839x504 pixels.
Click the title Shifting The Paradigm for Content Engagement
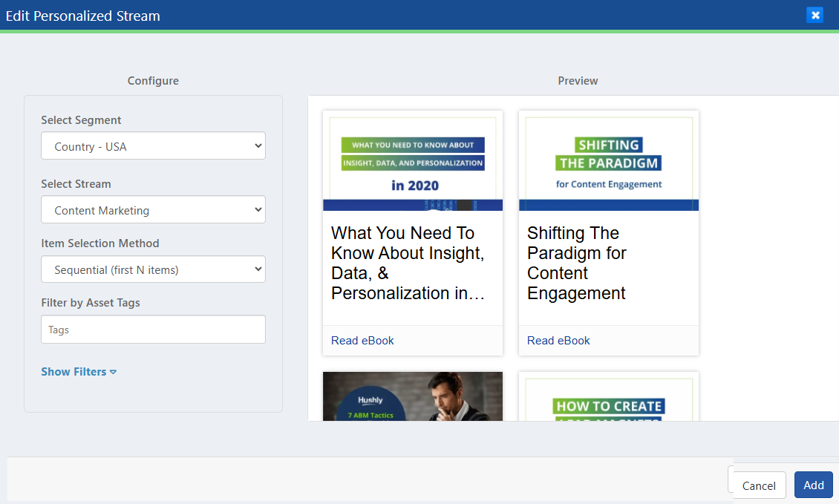coord(576,263)
